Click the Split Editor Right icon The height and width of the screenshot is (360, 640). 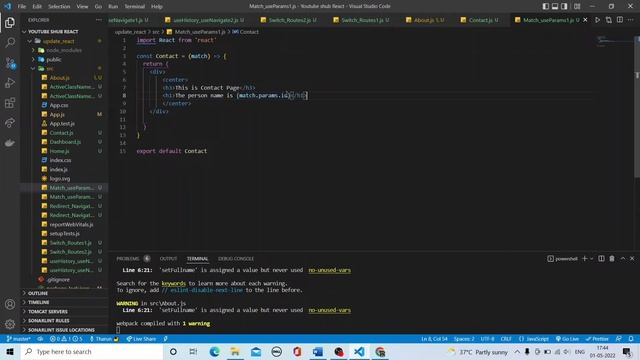pyautogui.click(x=620, y=20)
